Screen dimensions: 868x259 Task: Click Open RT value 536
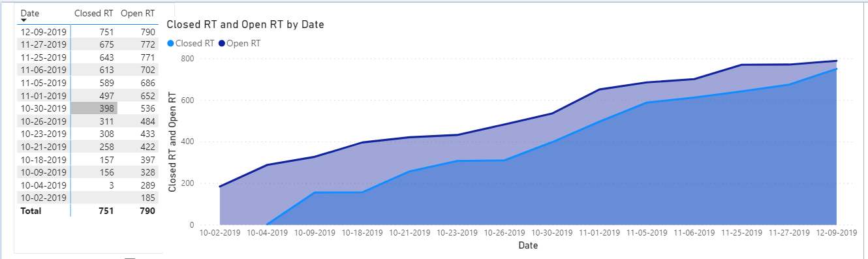coord(148,108)
